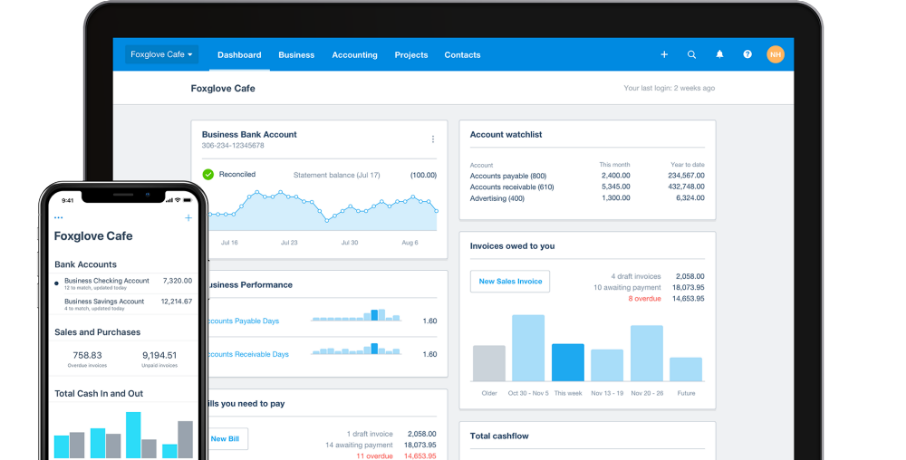Click the This week bar in the invoices chart

[568, 362]
